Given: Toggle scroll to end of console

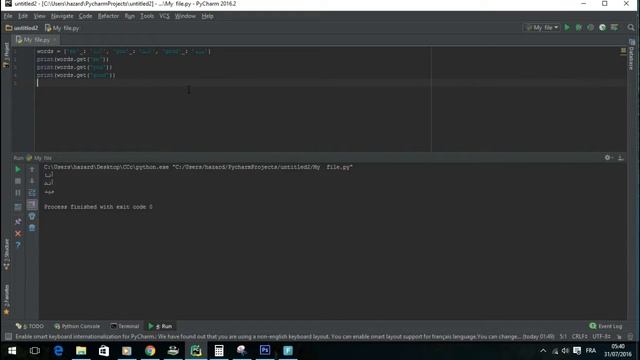Looking at the screenshot, I should click(x=32, y=204).
